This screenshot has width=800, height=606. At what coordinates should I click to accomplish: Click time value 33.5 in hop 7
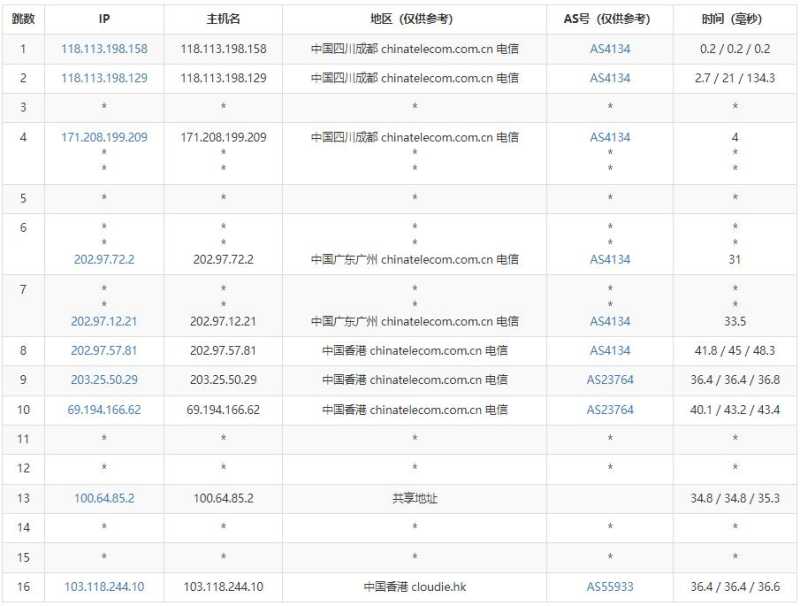click(735, 321)
